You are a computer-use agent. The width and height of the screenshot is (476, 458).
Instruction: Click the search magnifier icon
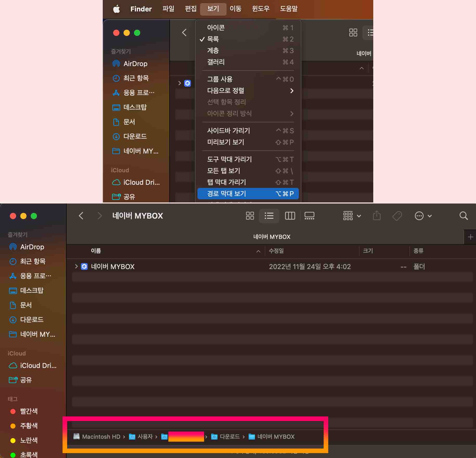click(x=464, y=216)
